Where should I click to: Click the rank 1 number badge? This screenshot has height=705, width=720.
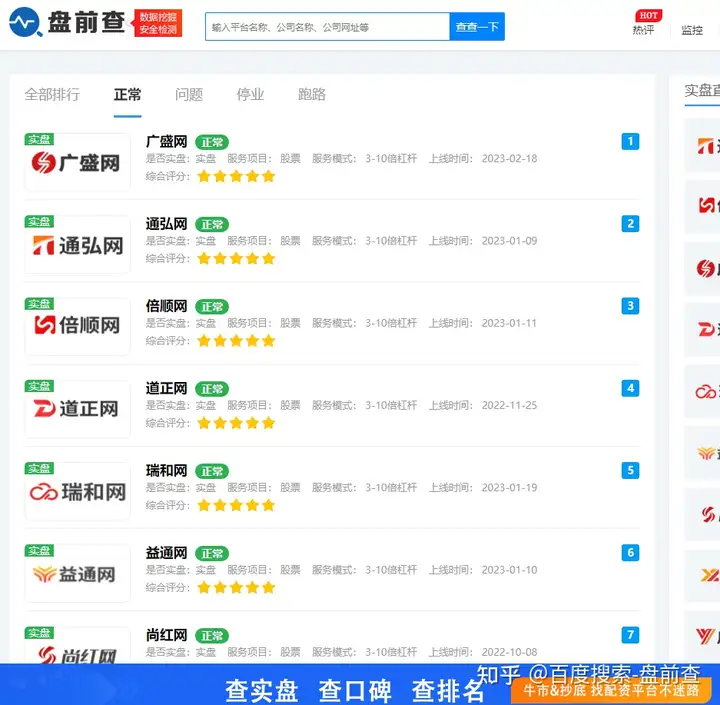(x=630, y=141)
